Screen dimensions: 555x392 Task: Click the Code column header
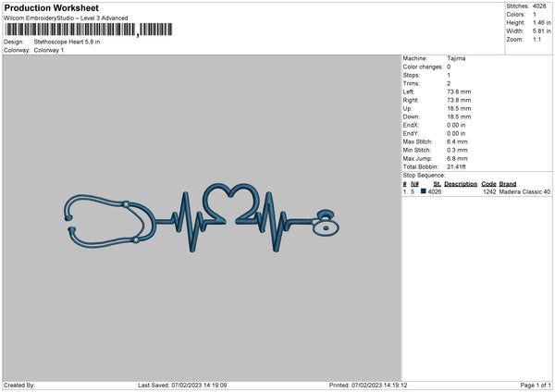pyautogui.click(x=488, y=184)
